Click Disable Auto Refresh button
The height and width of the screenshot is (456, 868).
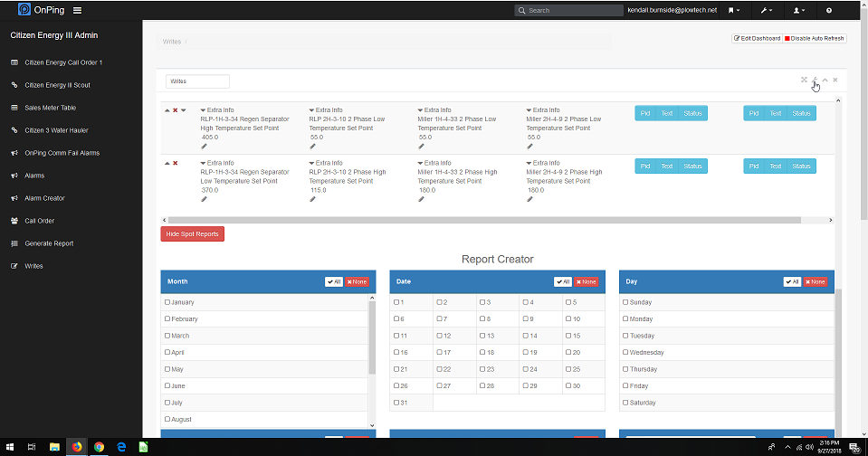(815, 38)
